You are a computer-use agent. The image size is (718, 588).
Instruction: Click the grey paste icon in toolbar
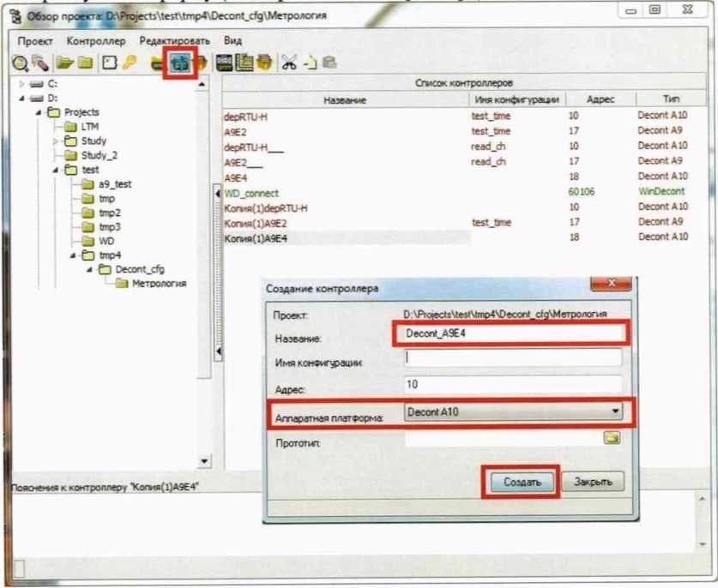click(330, 63)
